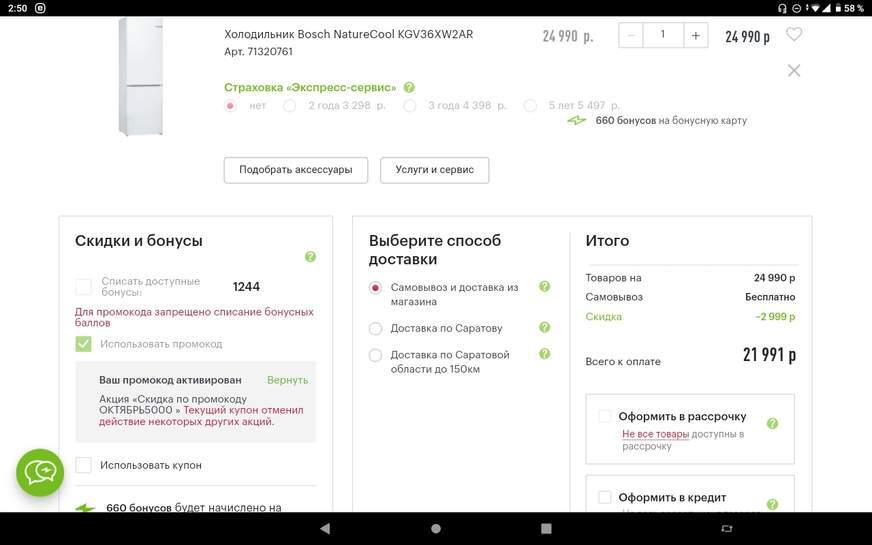The height and width of the screenshot is (545, 872).
Task: Remove the Bosch refrigerator from cart
Action: pyautogui.click(x=794, y=71)
